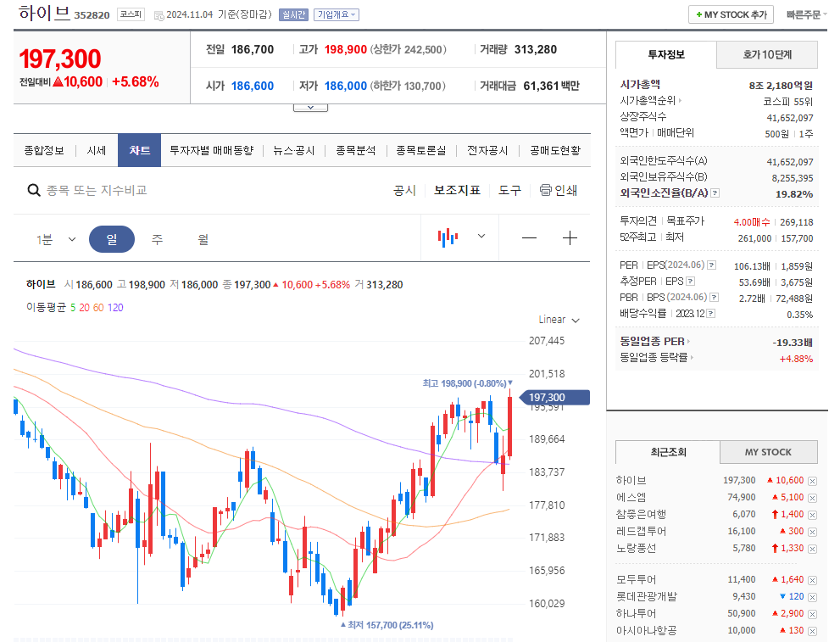Open the 전자공시 tab
This screenshot has height=642, width=840.
pos(487,151)
